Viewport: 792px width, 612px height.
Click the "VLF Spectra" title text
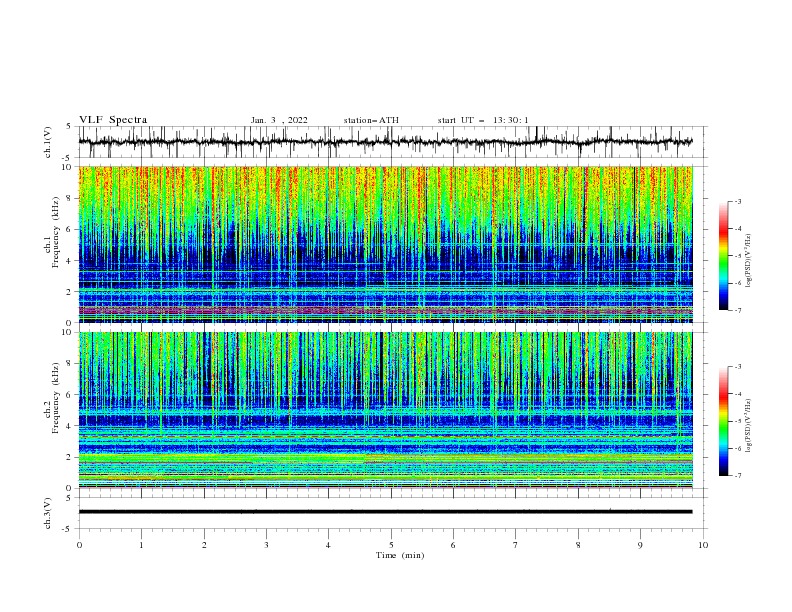113,120
